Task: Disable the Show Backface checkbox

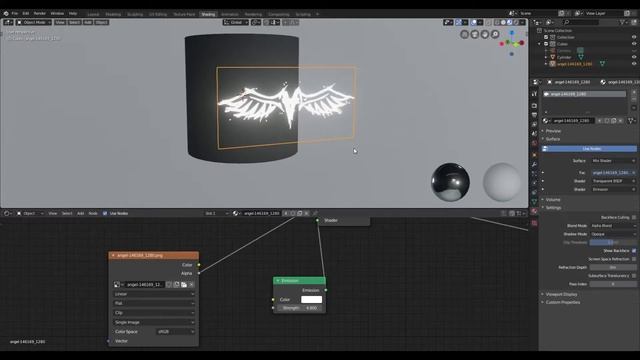Action: tap(634, 251)
